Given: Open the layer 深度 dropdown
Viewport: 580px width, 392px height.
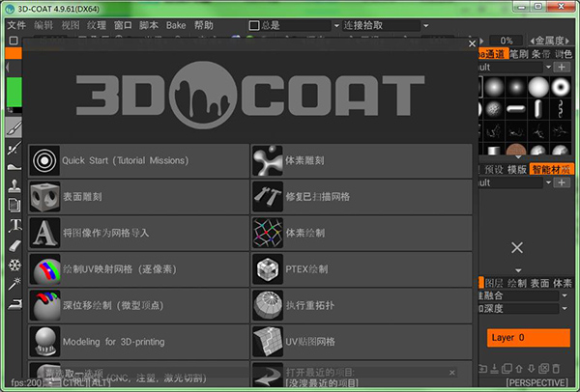Looking at the screenshot, I should pyautogui.click(x=565, y=309).
